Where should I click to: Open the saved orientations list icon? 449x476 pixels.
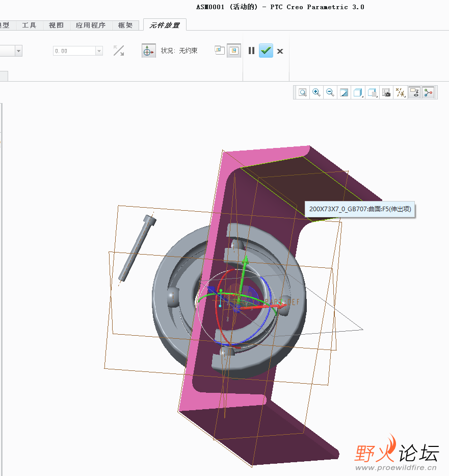coord(372,92)
